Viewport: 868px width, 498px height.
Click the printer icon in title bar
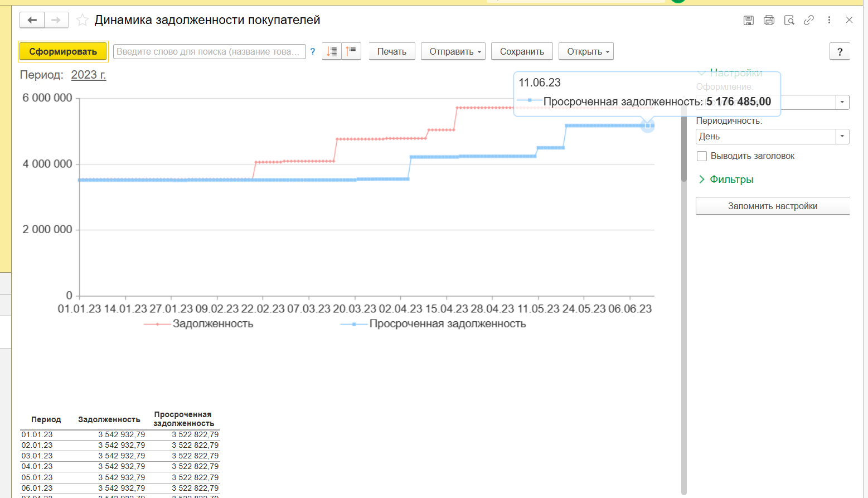click(769, 20)
